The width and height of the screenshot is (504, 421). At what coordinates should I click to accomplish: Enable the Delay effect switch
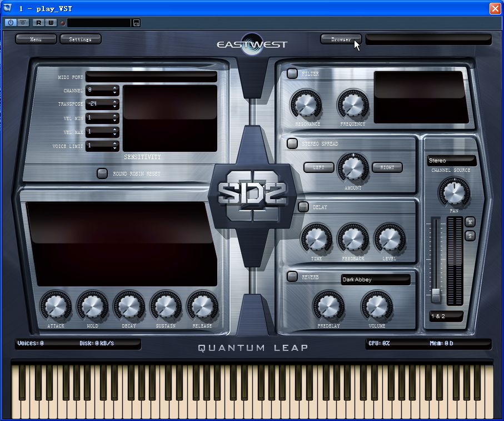(303, 207)
